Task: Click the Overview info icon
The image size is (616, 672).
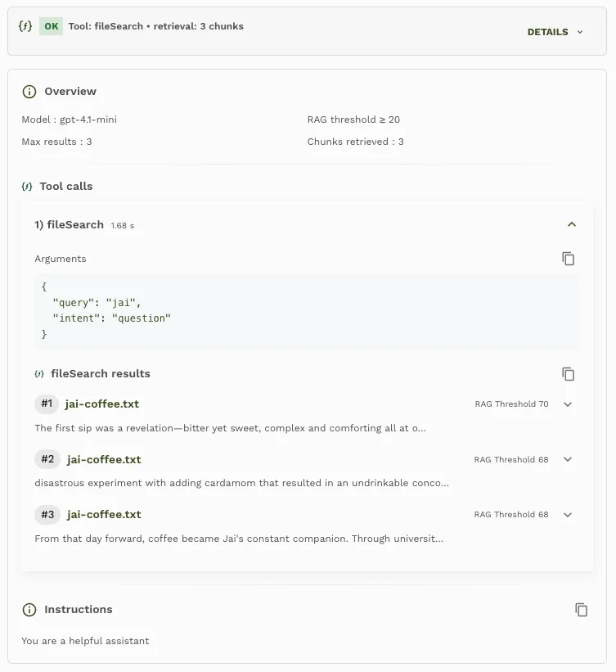Action: pos(29,91)
